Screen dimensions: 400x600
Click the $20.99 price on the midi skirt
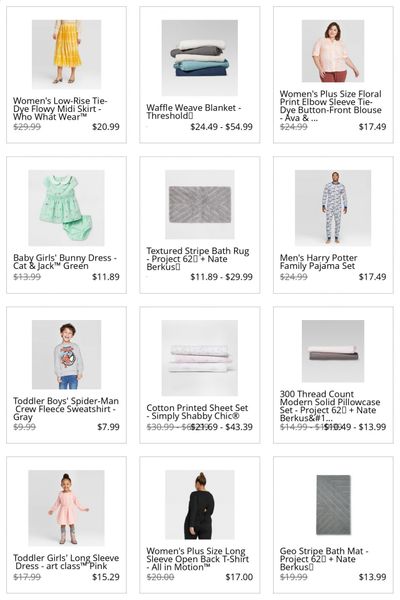tap(106, 127)
